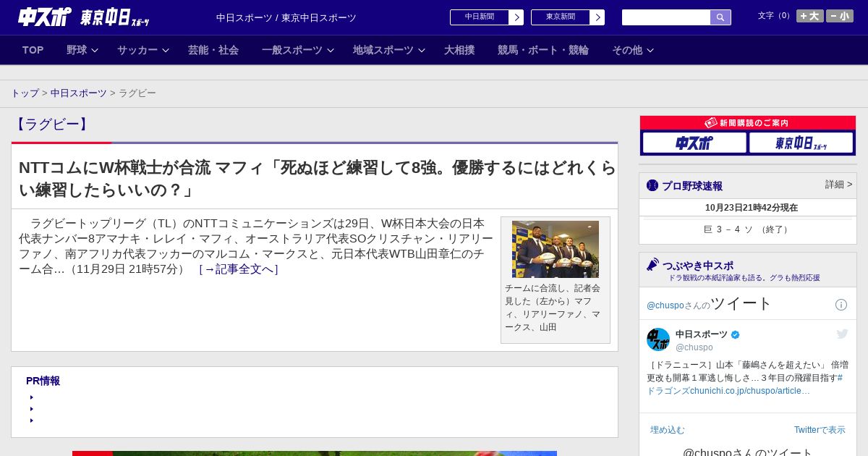Open the NTTコム W杯戦士 article headline
This screenshot has height=456, width=868.
317,179
